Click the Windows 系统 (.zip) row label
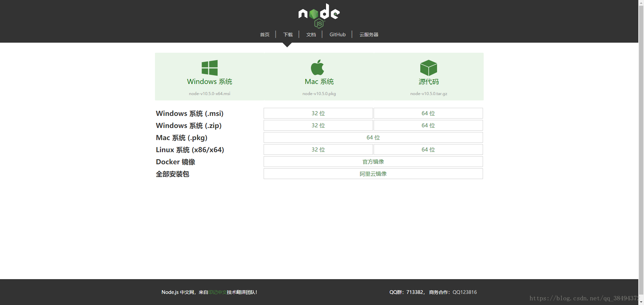The image size is (644, 305). pyautogui.click(x=189, y=126)
